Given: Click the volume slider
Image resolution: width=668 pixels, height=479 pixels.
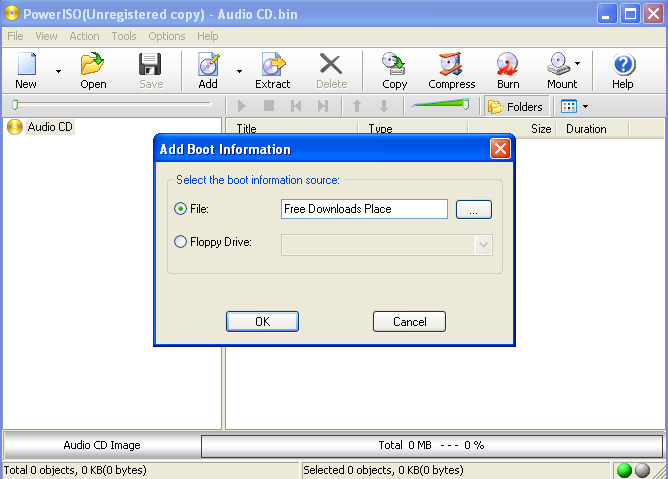Looking at the screenshot, I should click(440, 104).
